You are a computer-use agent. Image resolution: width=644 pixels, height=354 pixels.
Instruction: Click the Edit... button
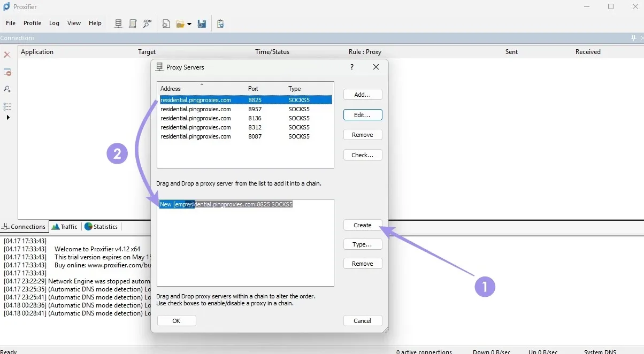[x=363, y=115]
